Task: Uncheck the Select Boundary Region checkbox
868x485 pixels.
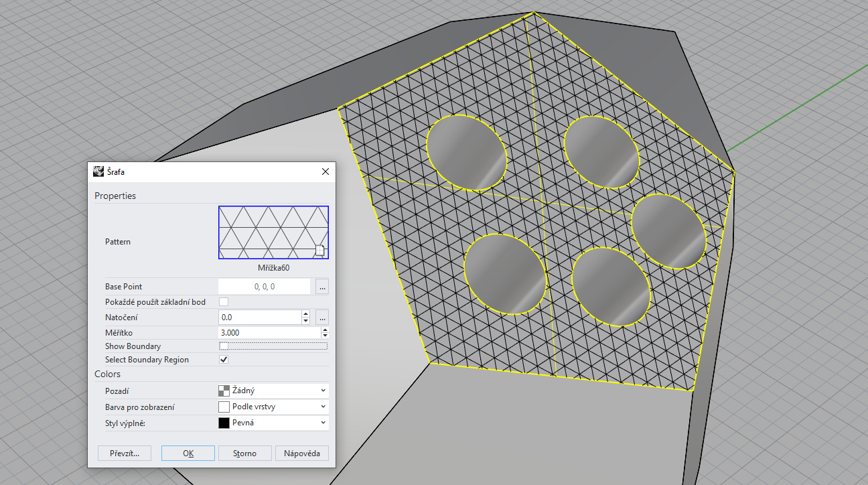Action: 224,360
